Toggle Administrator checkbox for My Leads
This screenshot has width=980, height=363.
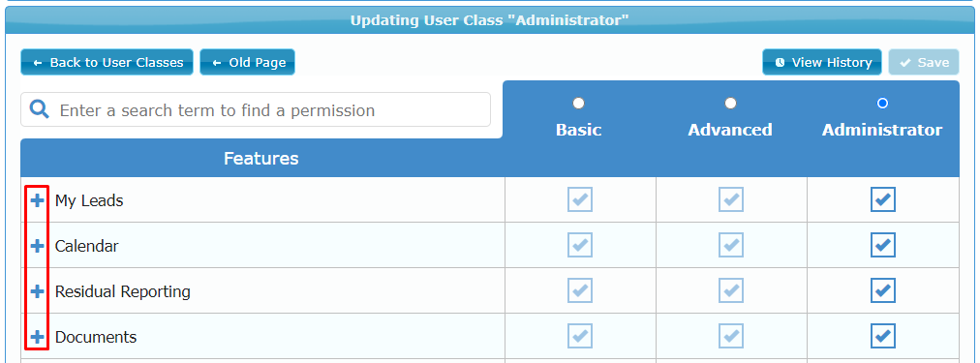click(882, 200)
